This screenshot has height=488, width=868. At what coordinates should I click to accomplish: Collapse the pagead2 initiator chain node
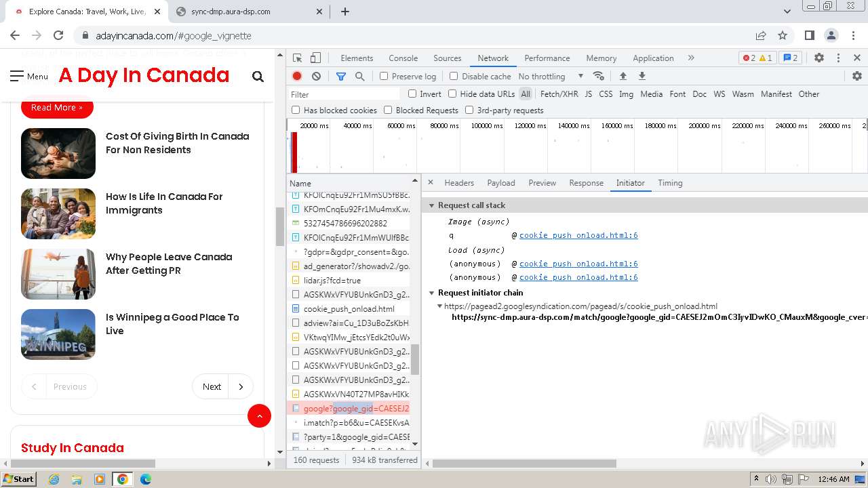point(439,306)
